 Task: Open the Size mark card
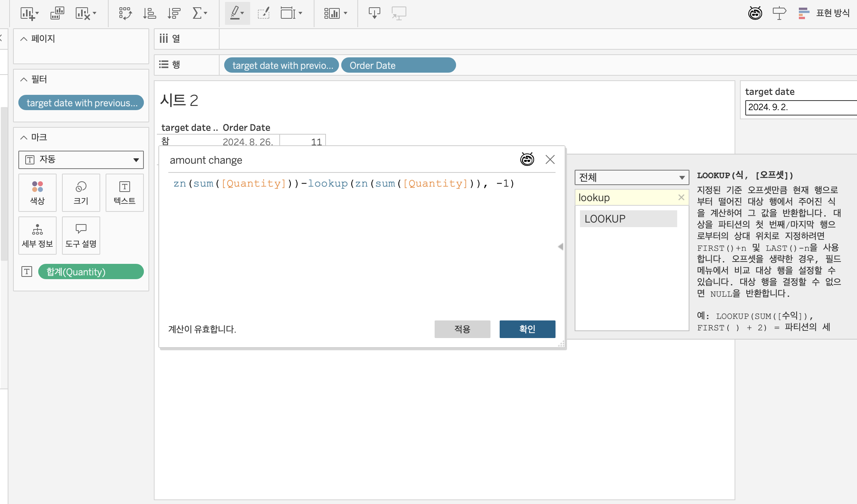(x=81, y=192)
